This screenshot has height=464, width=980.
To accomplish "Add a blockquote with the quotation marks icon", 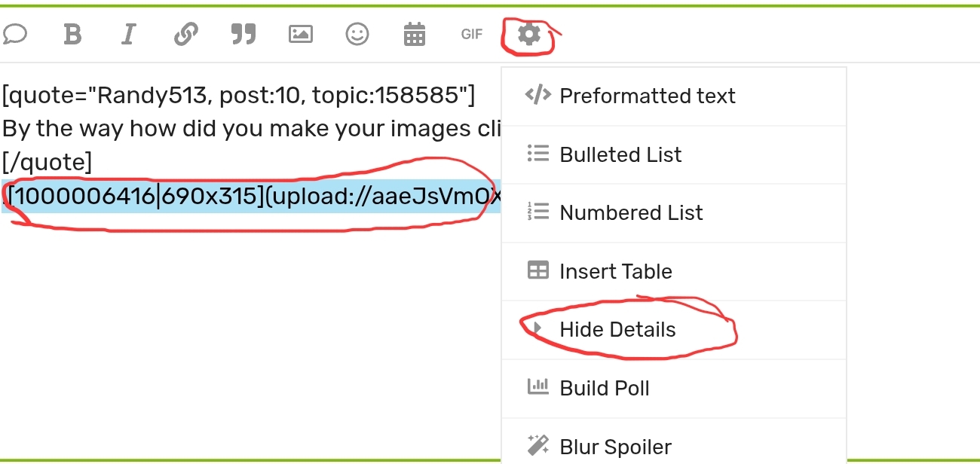I will pos(243,34).
